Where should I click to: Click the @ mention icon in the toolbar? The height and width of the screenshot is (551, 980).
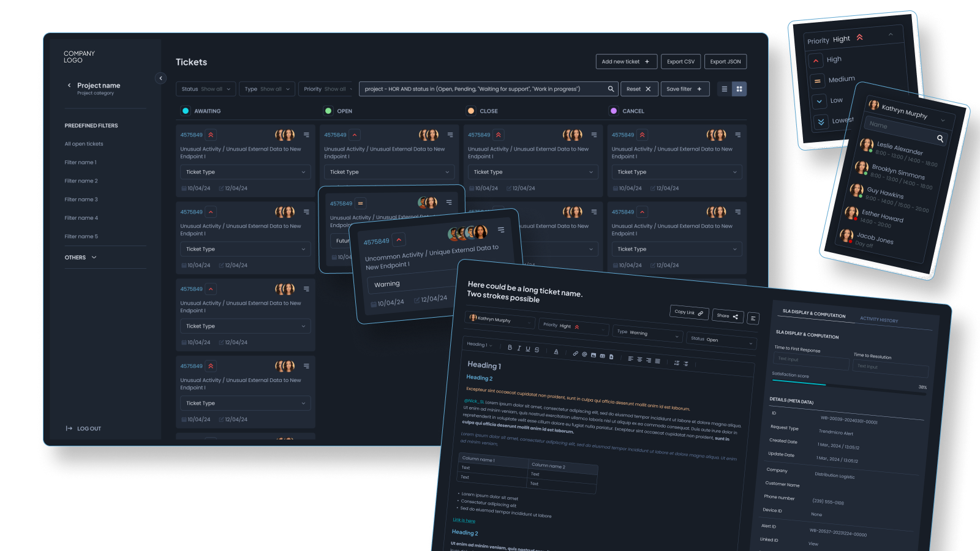coord(584,354)
